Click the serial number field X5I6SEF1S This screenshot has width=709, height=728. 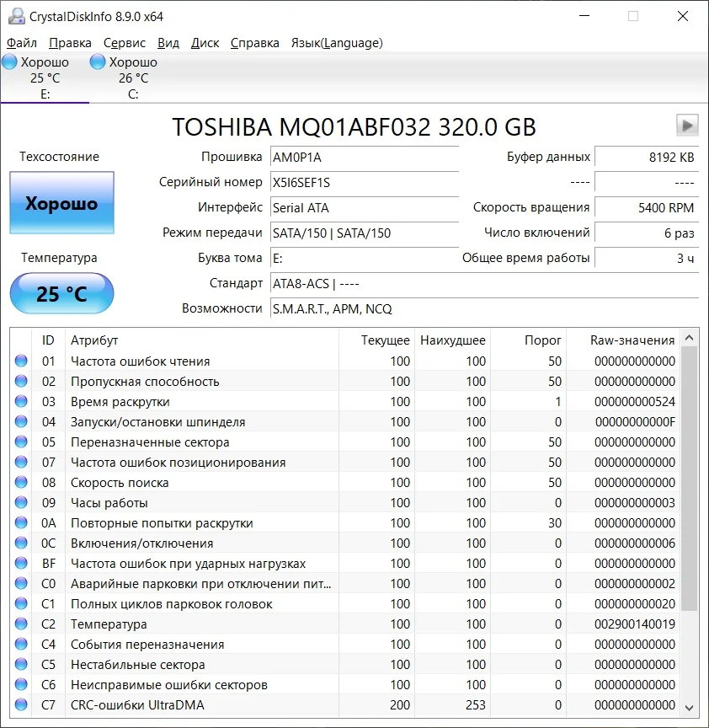[365, 183]
